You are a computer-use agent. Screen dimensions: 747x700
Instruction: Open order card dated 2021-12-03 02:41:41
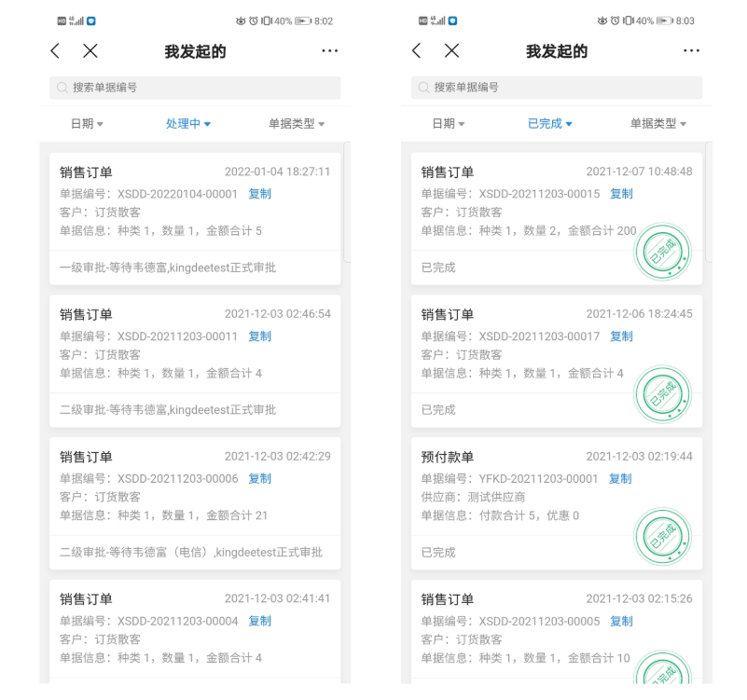(195, 632)
